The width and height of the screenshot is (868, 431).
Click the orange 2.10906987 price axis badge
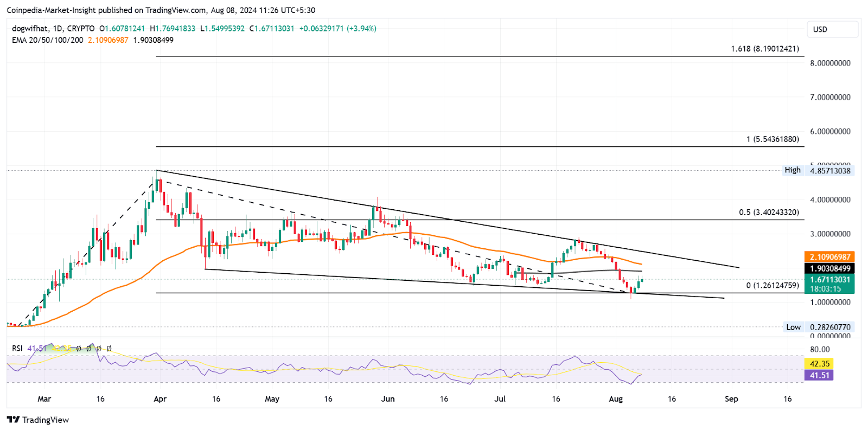coord(830,256)
